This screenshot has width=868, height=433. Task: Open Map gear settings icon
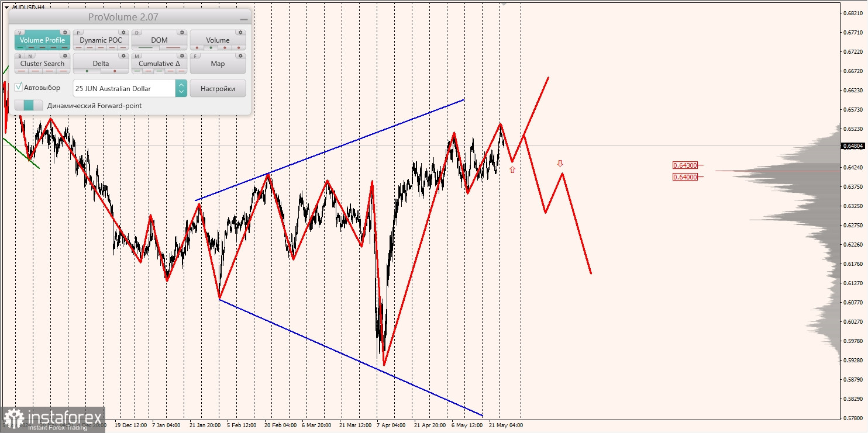point(240,56)
